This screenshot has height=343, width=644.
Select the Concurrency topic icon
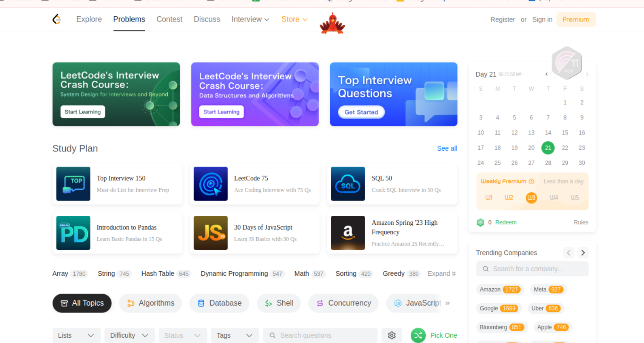pos(320,303)
